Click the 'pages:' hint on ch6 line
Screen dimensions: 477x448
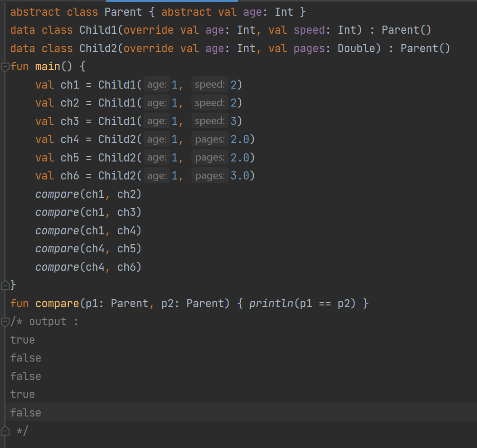point(210,176)
